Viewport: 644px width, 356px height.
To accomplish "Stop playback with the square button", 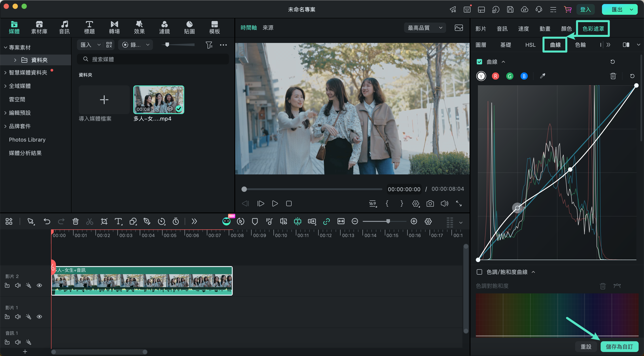I will 289,203.
